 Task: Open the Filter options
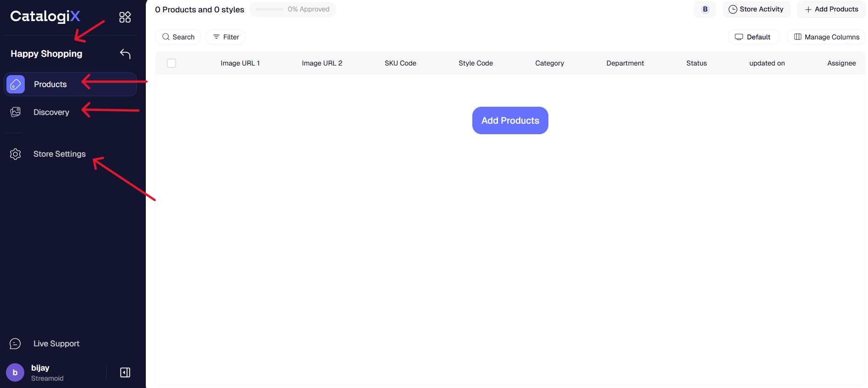click(226, 37)
